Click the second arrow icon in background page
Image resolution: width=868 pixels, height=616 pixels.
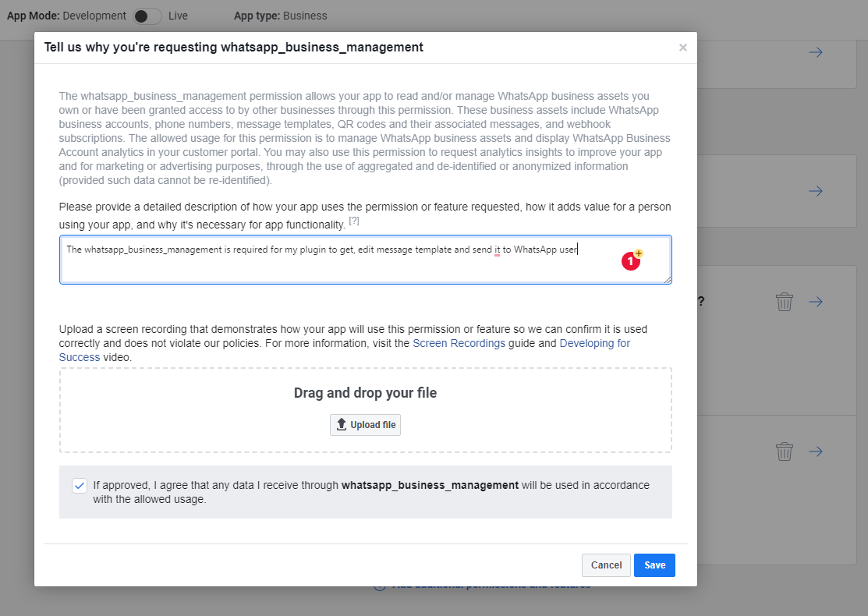click(816, 191)
